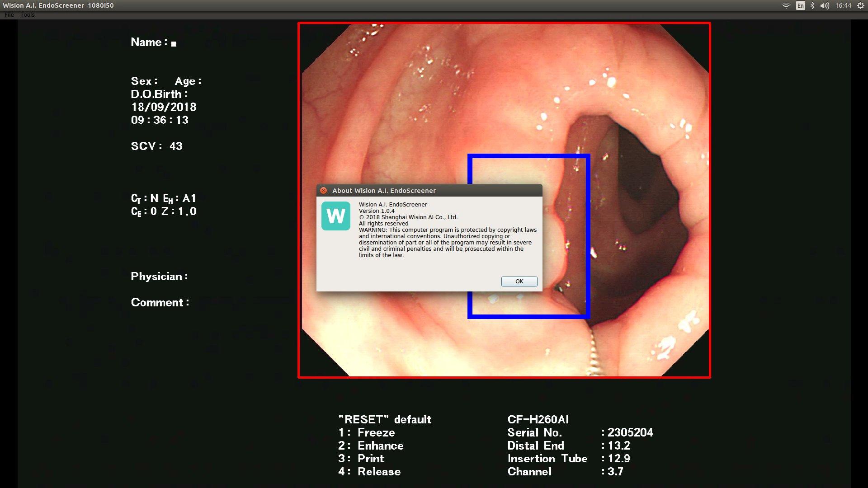This screenshot has height=488, width=868.
Task: Close the About Wision A.I. EndoScreener dialog
Action: point(323,191)
